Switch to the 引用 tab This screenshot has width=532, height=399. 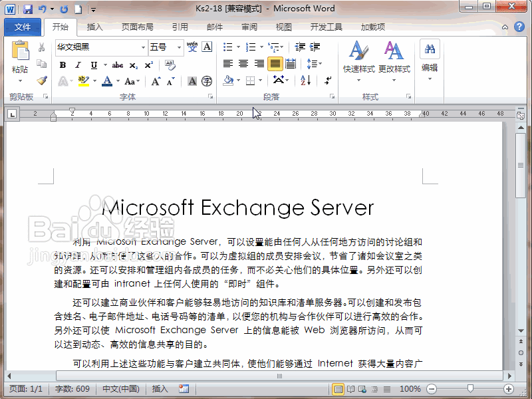(x=180, y=27)
